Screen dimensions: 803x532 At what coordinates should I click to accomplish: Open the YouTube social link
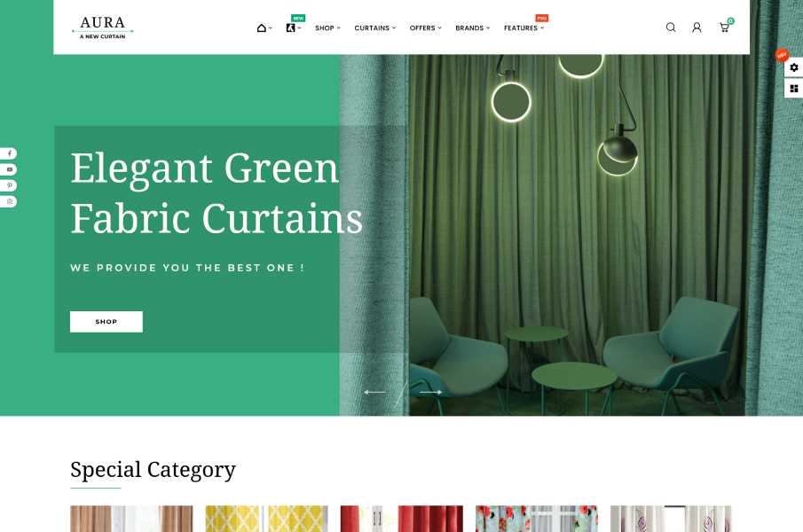9,169
